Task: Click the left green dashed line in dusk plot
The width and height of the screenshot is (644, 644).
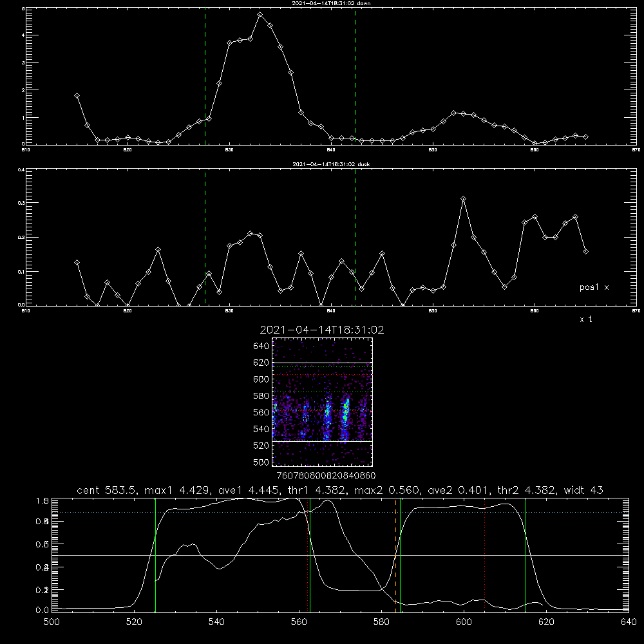Action: (x=205, y=238)
